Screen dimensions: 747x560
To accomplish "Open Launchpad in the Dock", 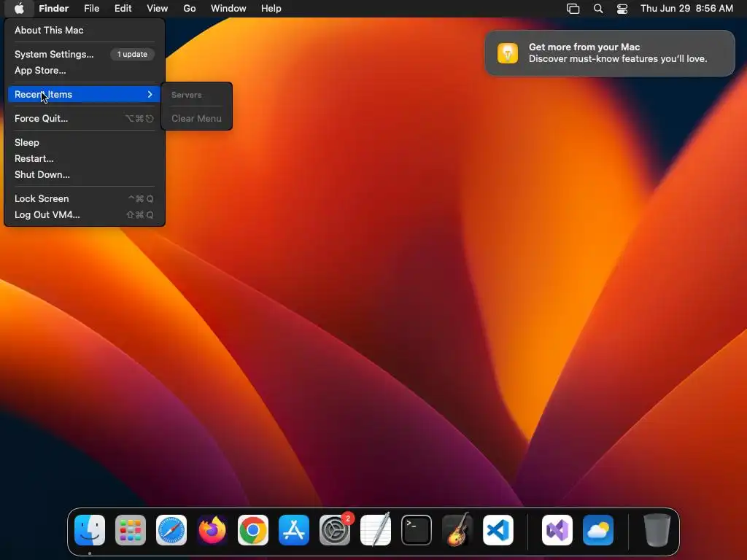I will (131, 530).
